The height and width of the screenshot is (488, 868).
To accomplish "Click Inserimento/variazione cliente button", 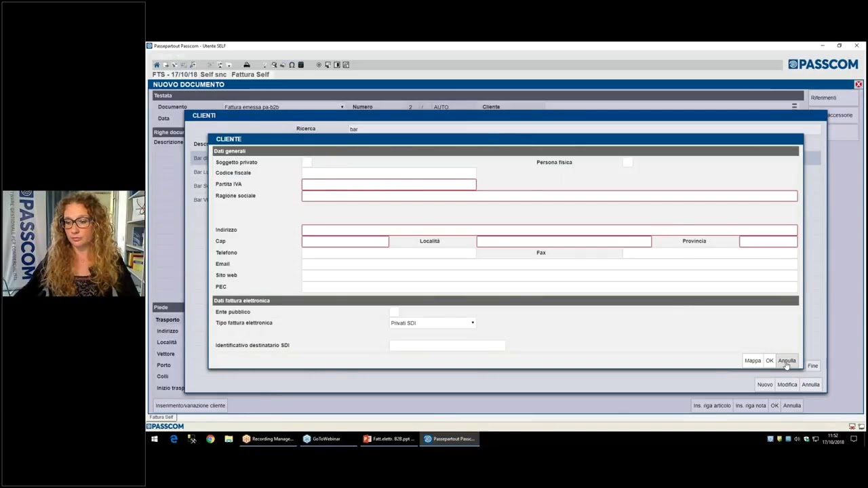I will pyautogui.click(x=191, y=405).
